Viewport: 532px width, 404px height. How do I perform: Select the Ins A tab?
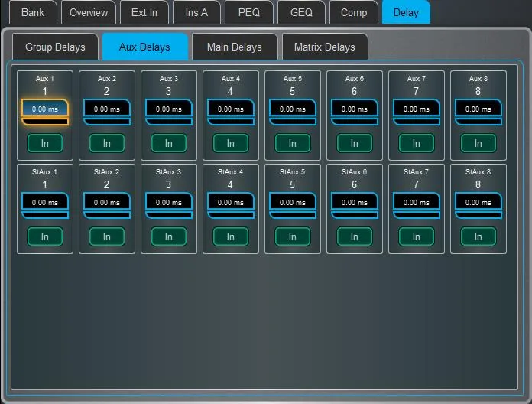(x=196, y=12)
